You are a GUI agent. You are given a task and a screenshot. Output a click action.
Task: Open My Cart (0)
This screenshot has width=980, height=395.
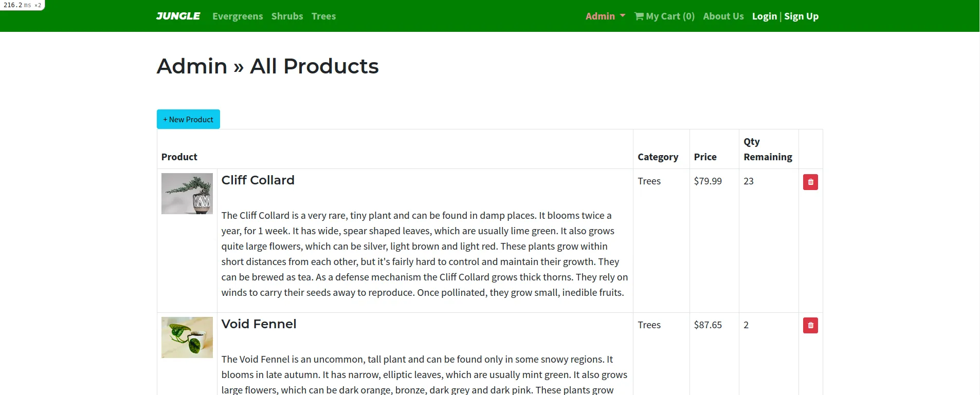pos(670,16)
